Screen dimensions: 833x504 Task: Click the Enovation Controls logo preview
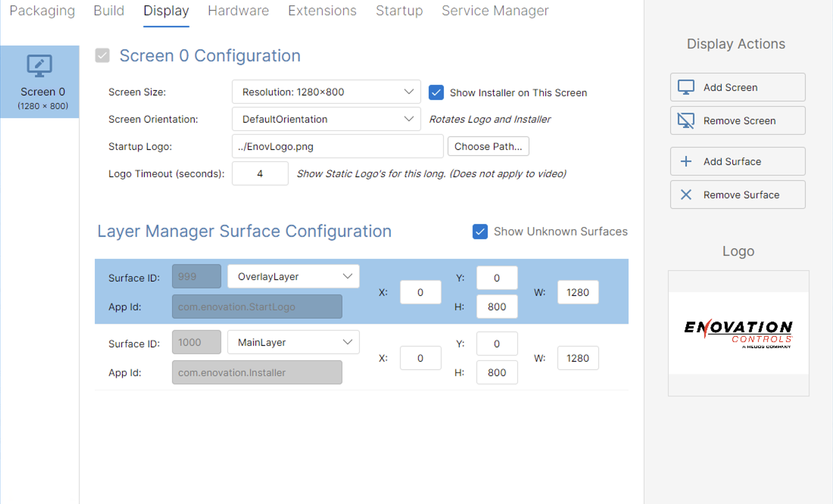tap(738, 333)
